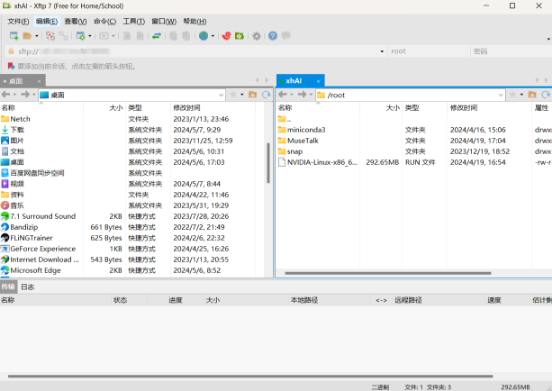Screen dimensions: 552x391
Task: Select 7.1 Surround Sound shortcut
Action: coord(39,216)
